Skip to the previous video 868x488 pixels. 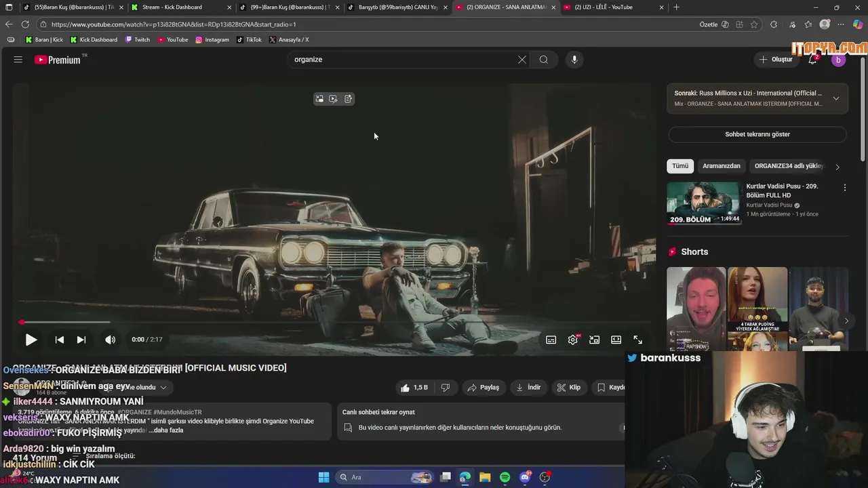coord(60,340)
